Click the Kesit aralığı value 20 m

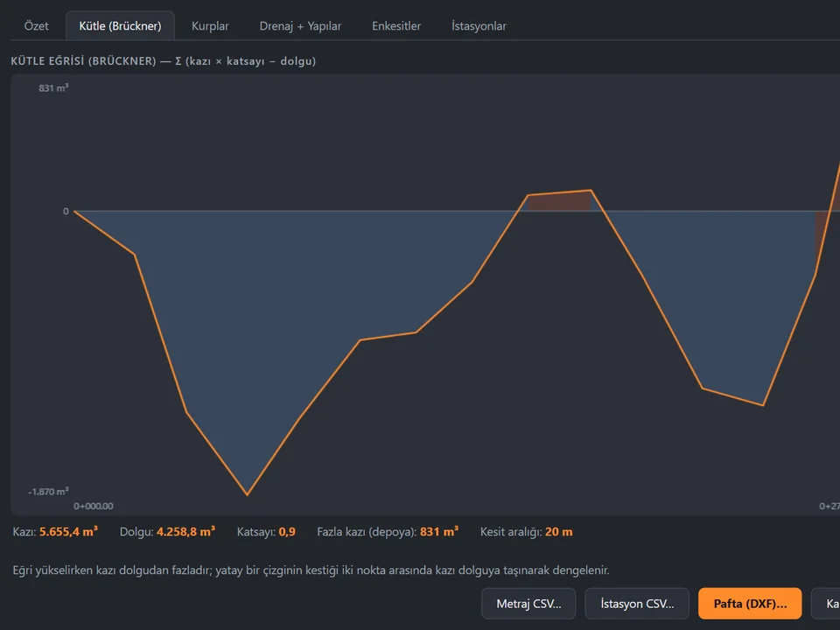pos(559,531)
